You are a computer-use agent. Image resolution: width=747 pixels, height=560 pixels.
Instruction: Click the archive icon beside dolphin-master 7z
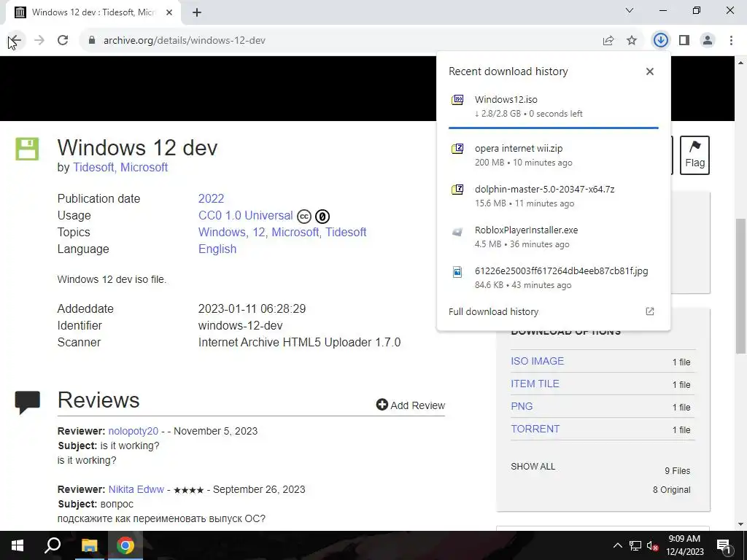click(x=457, y=190)
